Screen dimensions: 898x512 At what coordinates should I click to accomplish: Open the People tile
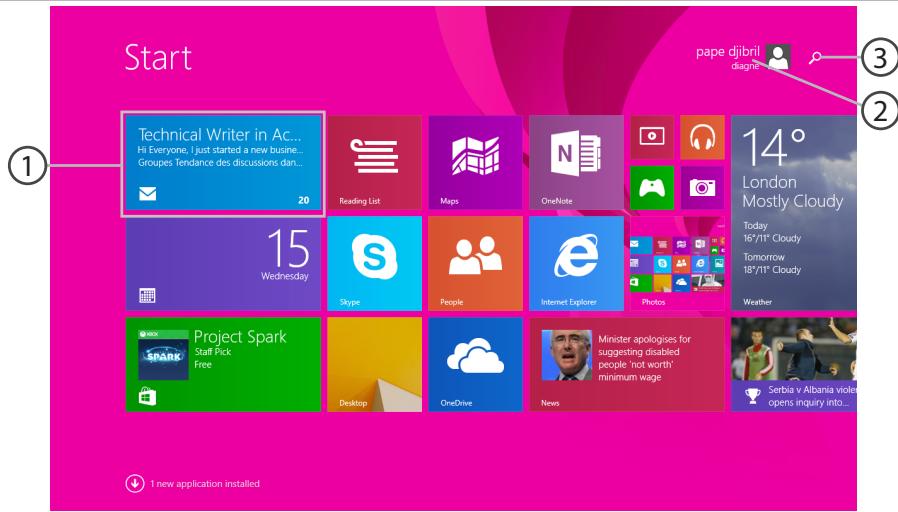(x=475, y=264)
